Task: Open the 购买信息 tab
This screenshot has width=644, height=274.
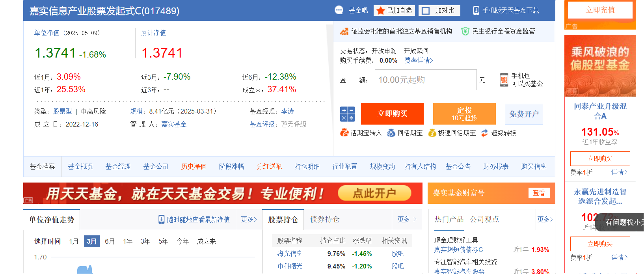Action: tap(534, 166)
